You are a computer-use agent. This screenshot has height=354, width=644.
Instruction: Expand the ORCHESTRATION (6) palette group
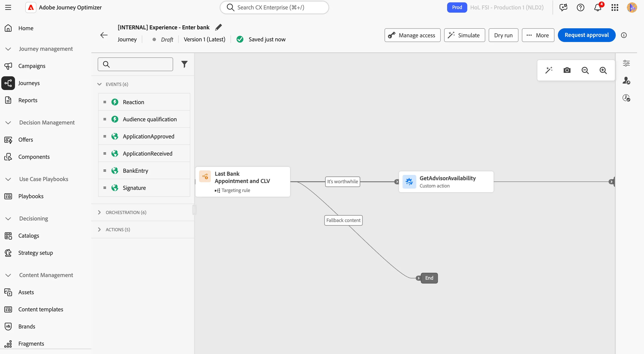[x=99, y=213]
